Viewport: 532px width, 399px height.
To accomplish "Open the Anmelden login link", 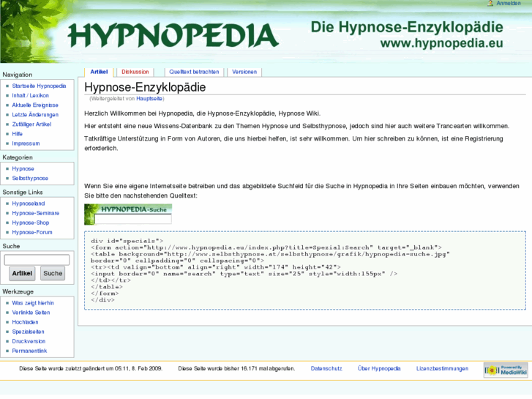I will 509,3.
